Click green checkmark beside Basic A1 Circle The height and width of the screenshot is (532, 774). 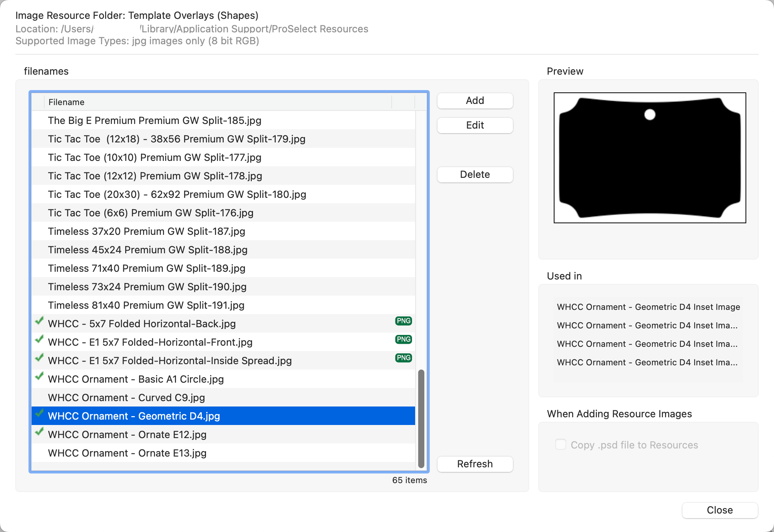(39, 376)
